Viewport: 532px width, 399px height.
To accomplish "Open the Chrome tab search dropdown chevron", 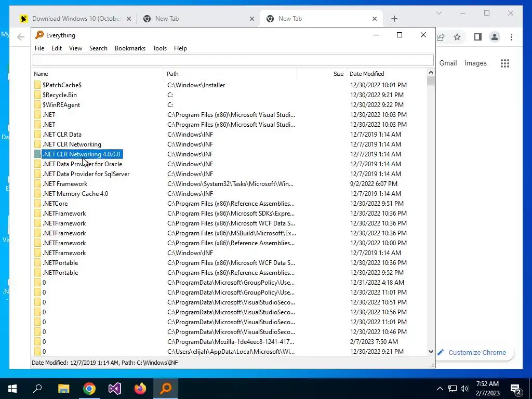I will [x=438, y=13].
